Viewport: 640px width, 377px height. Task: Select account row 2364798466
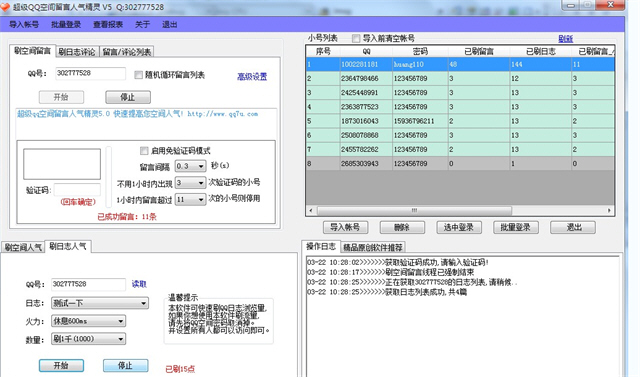pos(460,78)
